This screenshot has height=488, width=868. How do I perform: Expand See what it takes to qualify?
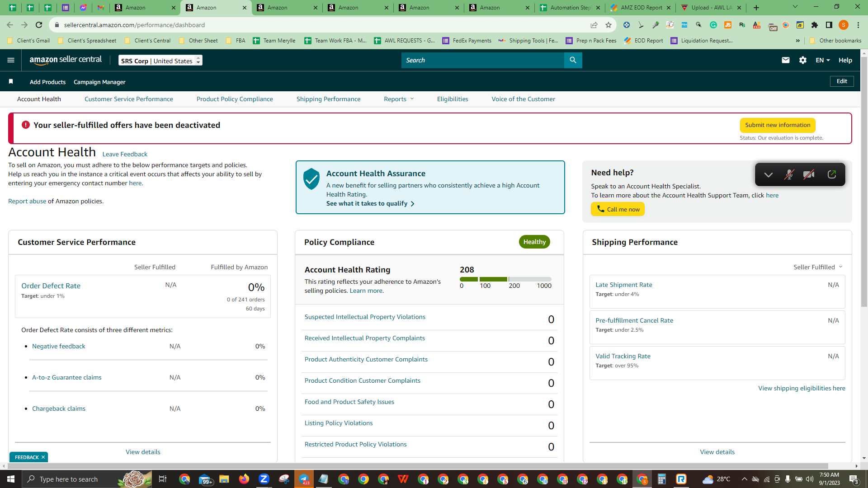coord(370,203)
